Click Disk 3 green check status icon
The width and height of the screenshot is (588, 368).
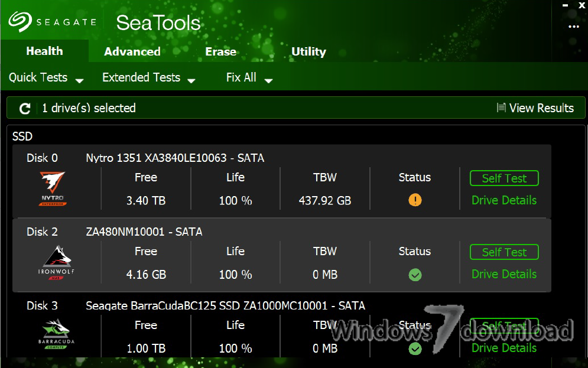coord(415,349)
